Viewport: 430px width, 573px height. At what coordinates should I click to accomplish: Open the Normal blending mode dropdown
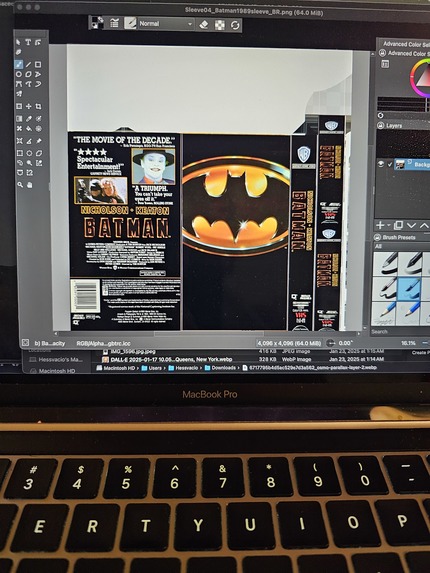pyautogui.click(x=166, y=24)
